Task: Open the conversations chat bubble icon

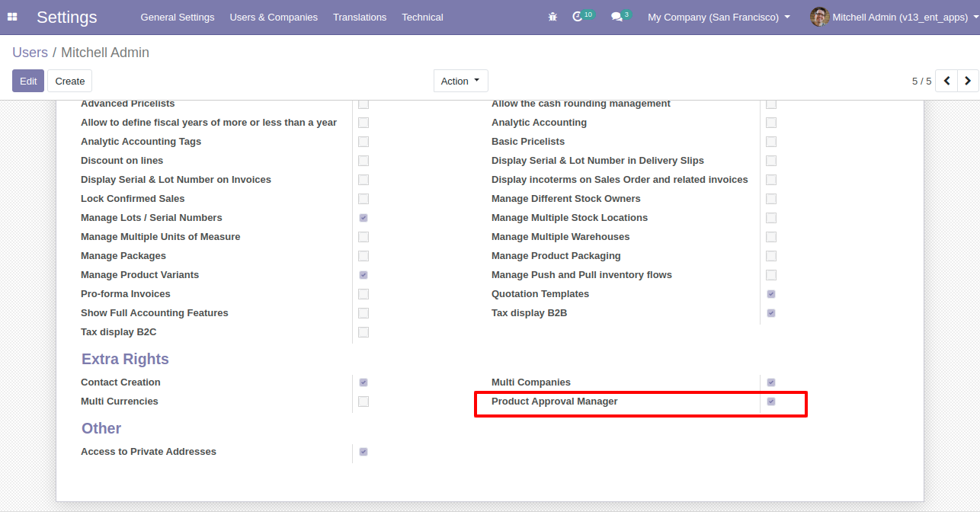Action: click(617, 17)
